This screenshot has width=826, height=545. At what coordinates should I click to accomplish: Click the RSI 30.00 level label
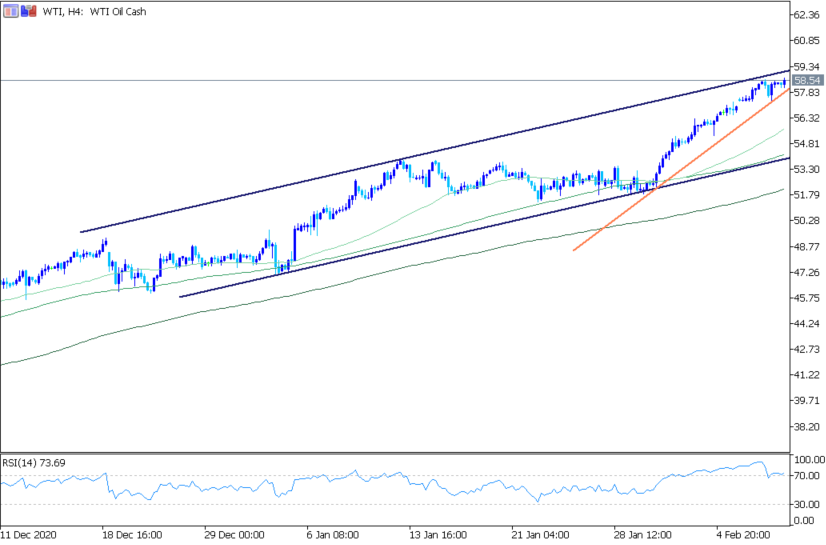(x=807, y=504)
